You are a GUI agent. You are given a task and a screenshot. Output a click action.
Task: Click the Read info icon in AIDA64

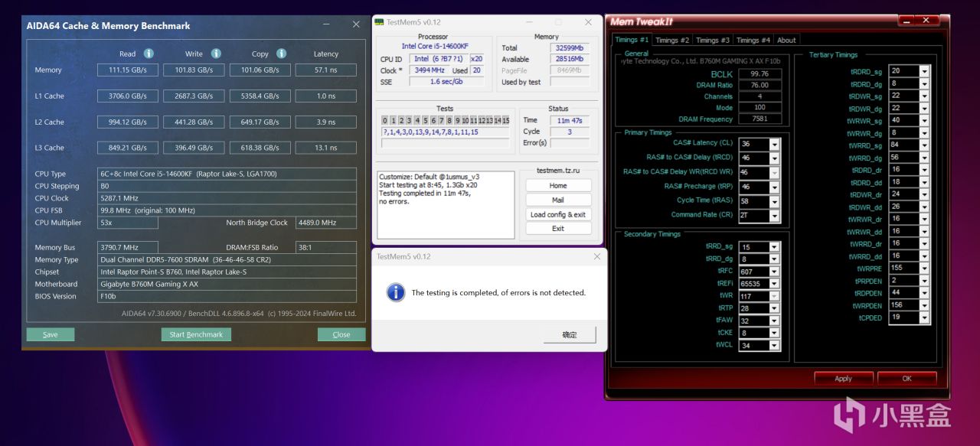(x=149, y=54)
